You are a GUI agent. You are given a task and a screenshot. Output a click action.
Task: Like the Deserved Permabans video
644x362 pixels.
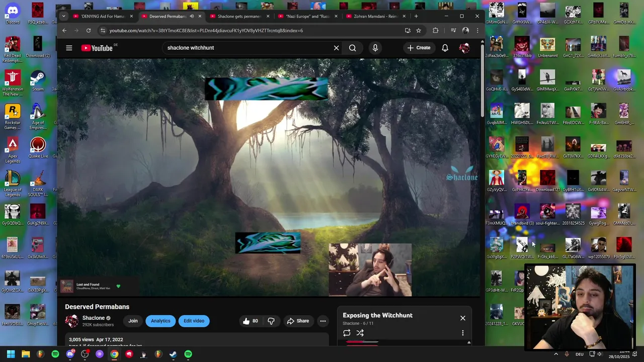pos(250,321)
